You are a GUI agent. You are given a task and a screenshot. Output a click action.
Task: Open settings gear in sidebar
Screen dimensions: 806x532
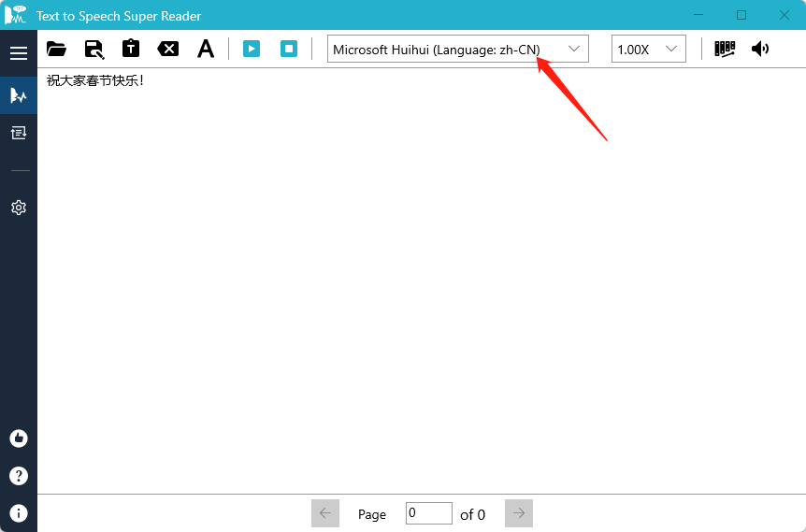coord(19,208)
